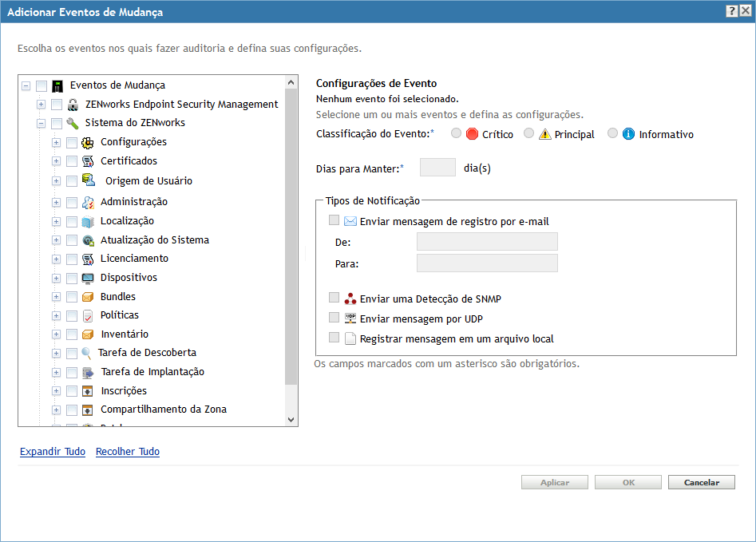Click the Localização building icon

pos(88,221)
